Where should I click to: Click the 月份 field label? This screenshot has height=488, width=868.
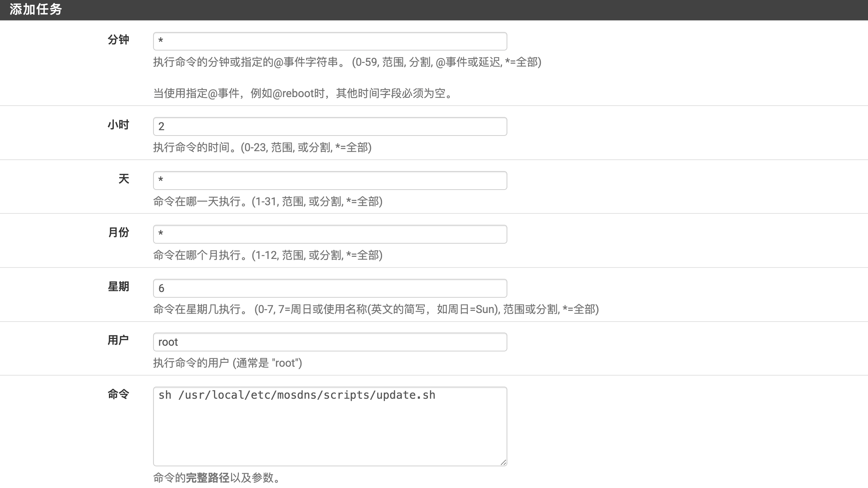click(118, 232)
